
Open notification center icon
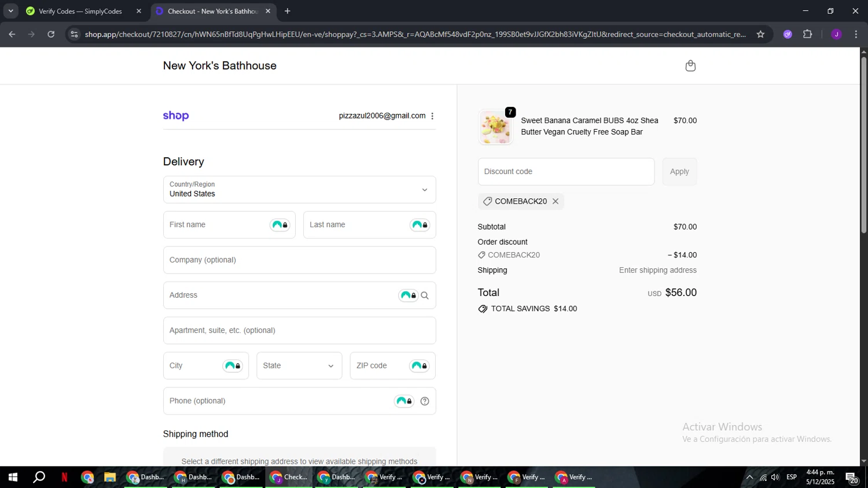click(852, 478)
